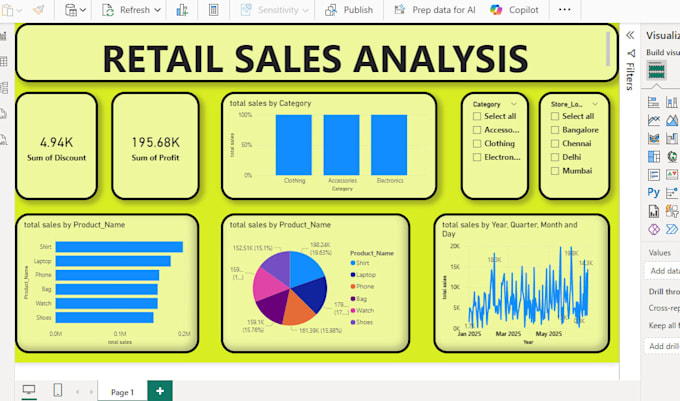Check the Mumbai store checkbox
This screenshot has height=401, width=680.
tap(555, 171)
